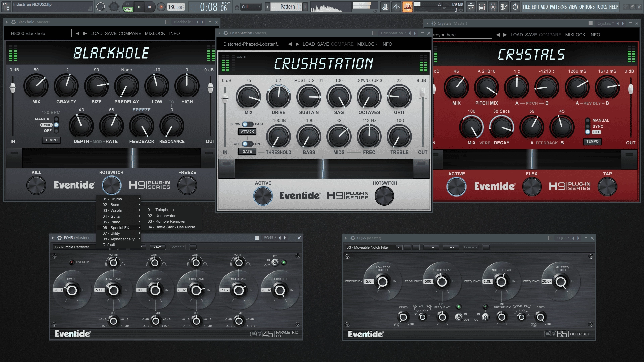
Task: Click the TEMPO button in Blackhole
Action: click(x=51, y=140)
